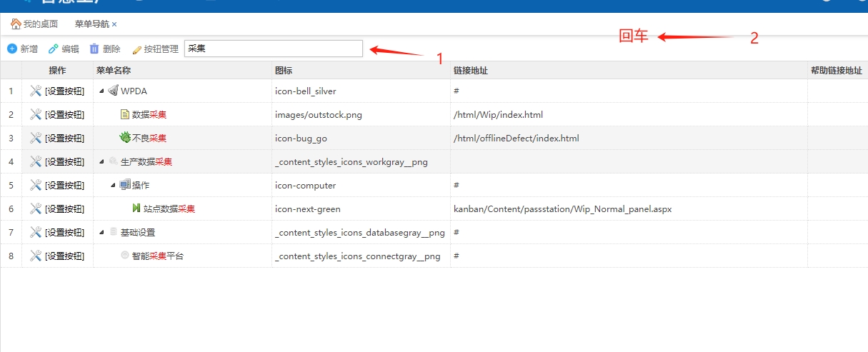The height and width of the screenshot is (352, 868).
Task: Click the 链接地址 column header
Action: pos(470,70)
